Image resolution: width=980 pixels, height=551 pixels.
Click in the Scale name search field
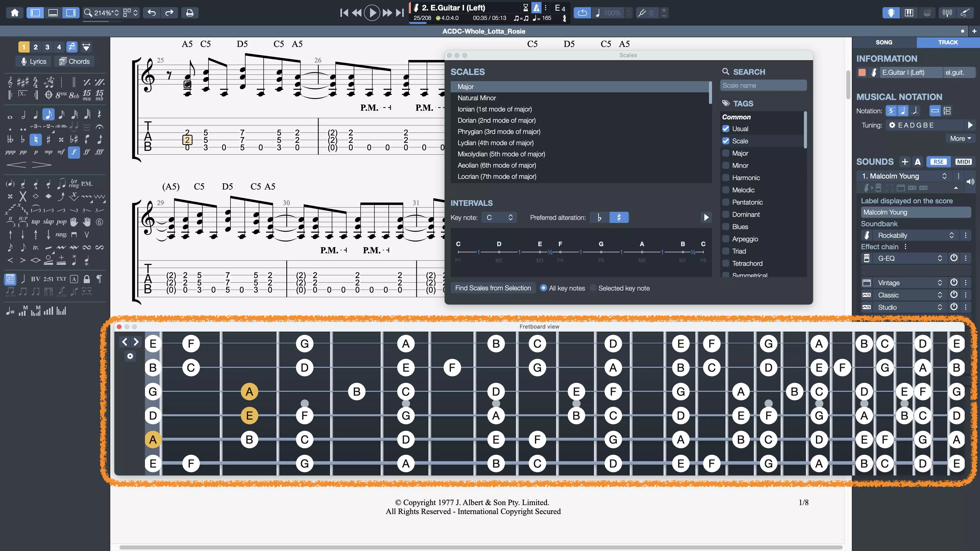point(763,85)
